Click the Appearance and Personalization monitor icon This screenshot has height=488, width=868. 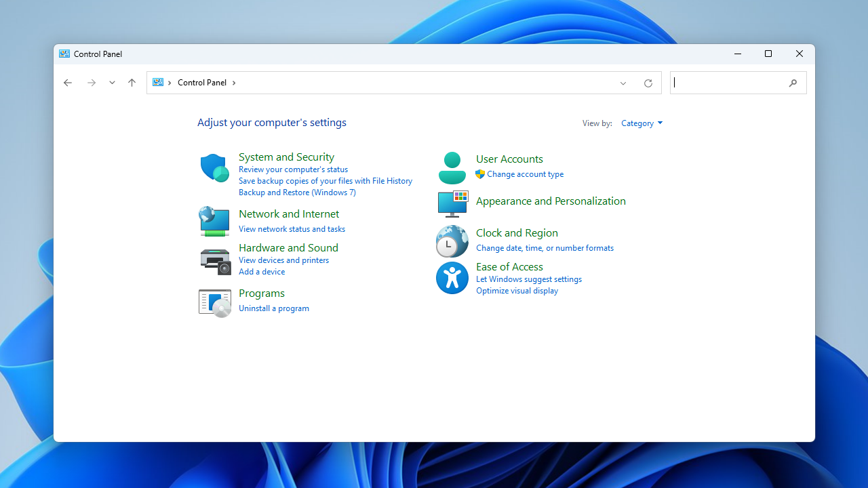(452, 203)
